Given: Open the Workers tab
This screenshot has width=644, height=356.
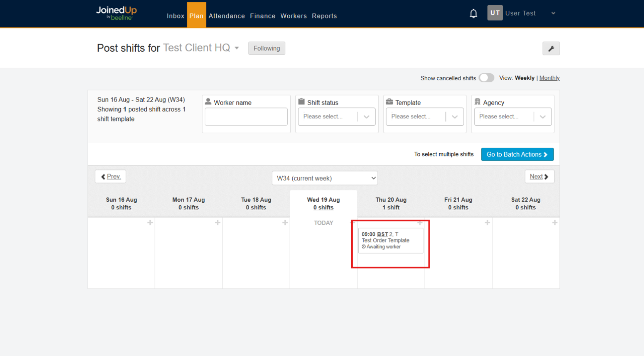Looking at the screenshot, I should pyautogui.click(x=293, y=16).
